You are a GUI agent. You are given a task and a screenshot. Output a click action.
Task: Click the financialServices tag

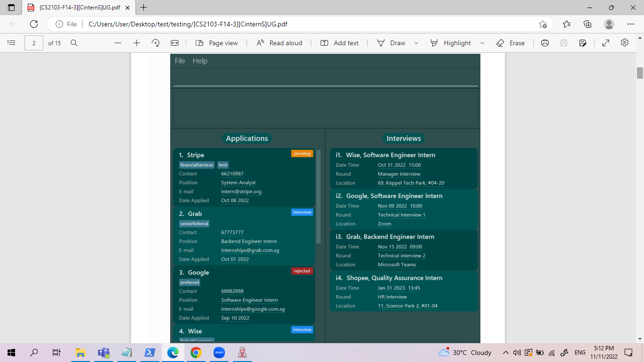click(x=197, y=165)
